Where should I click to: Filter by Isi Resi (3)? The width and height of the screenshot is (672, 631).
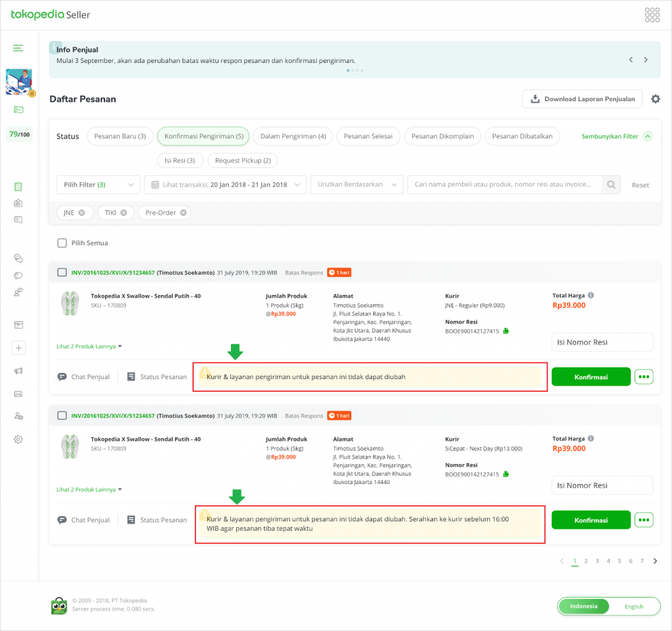180,161
